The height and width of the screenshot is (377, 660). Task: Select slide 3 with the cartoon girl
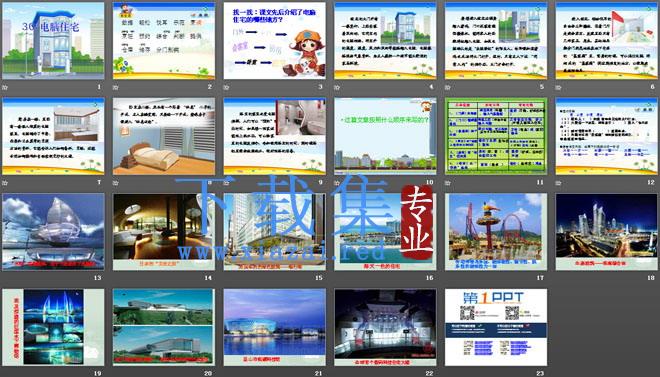(274, 41)
